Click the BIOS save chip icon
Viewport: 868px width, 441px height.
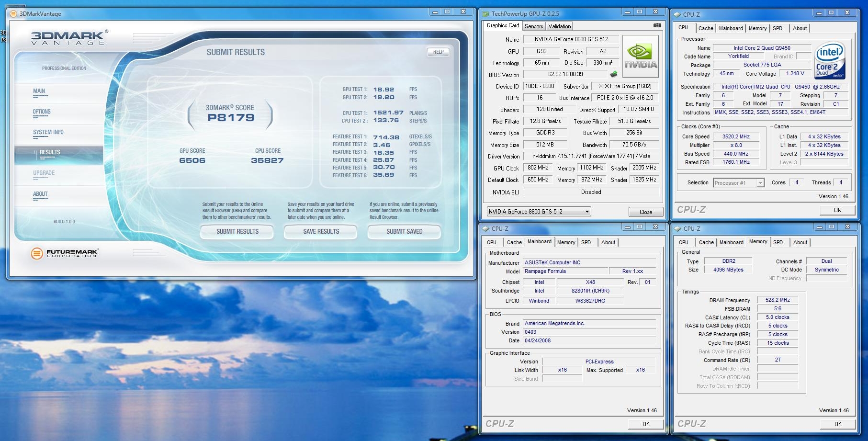tap(614, 74)
